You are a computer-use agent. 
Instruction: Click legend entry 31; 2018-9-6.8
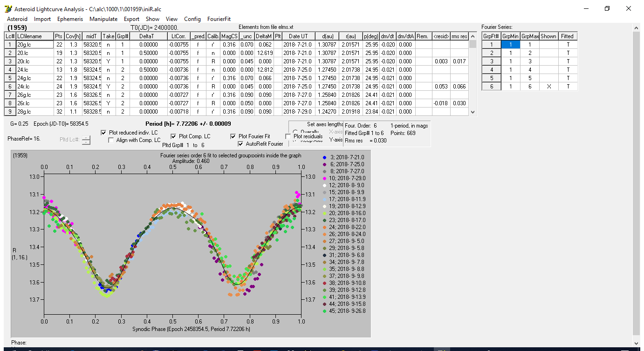[x=346, y=255]
